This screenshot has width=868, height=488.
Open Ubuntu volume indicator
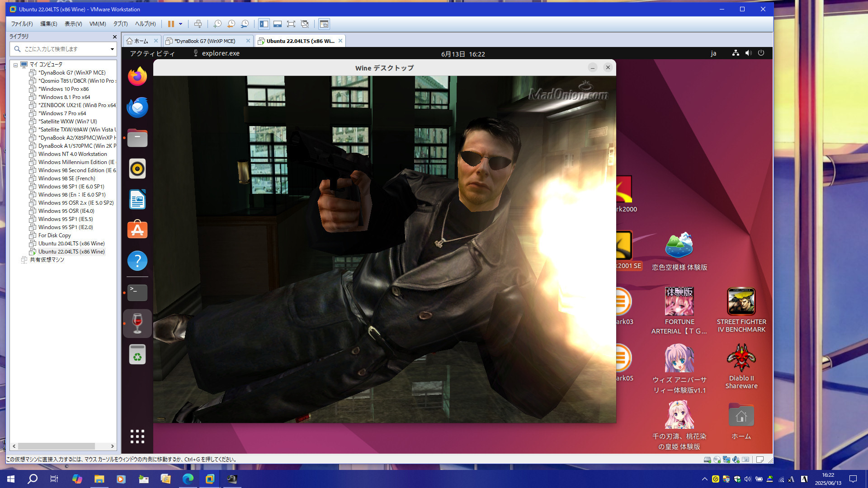tap(749, 53)
